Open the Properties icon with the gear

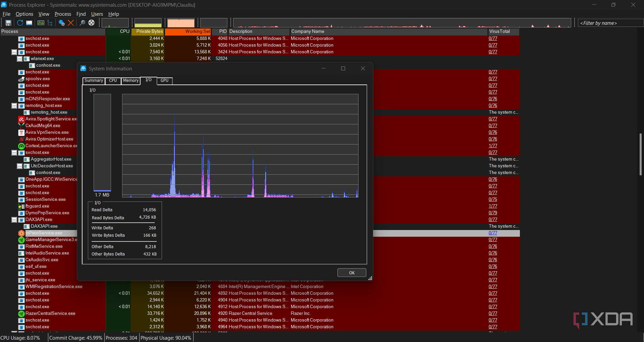pyautogui.click(x=62, y=23)
